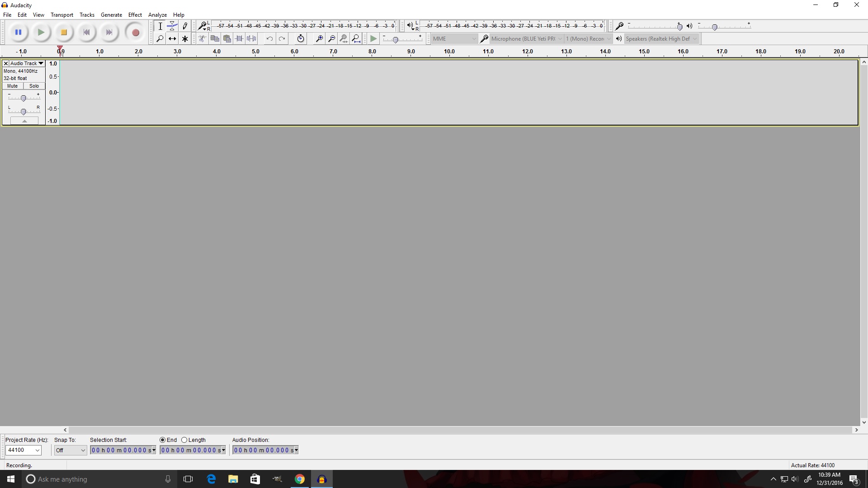Click the Fit Project zoom icon

pos(356,39)
